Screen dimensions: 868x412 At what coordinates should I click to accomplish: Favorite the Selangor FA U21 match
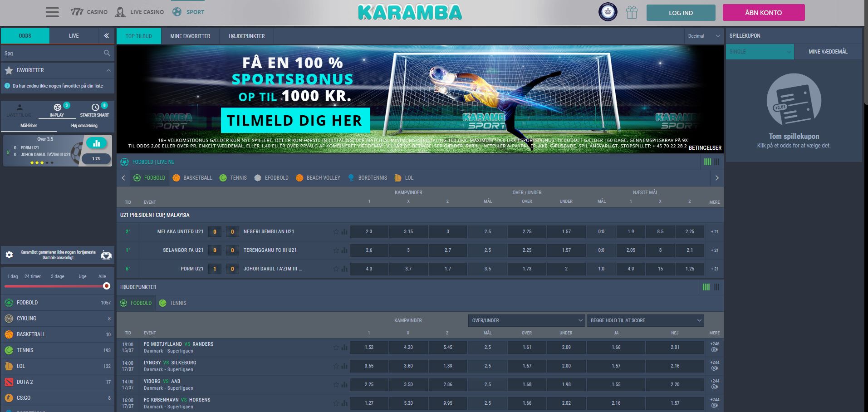[x=336, y=250]
